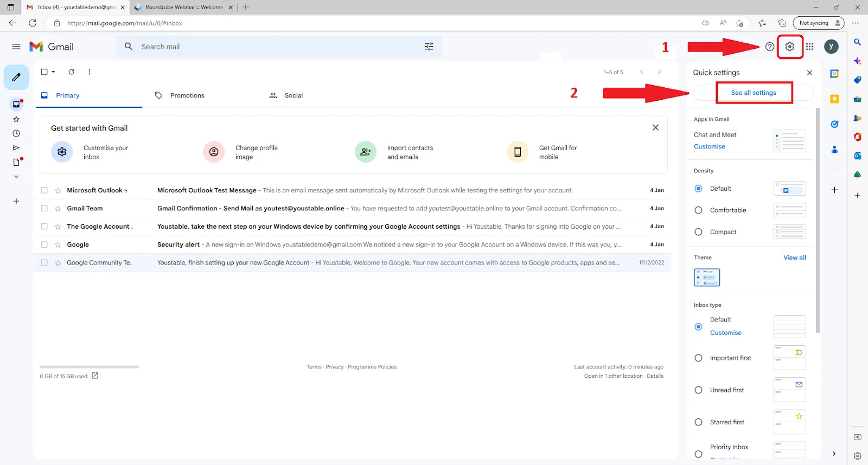This screenshot has height=465, width=868.
Task: Open a new browser tab
Action: [246, 7]
